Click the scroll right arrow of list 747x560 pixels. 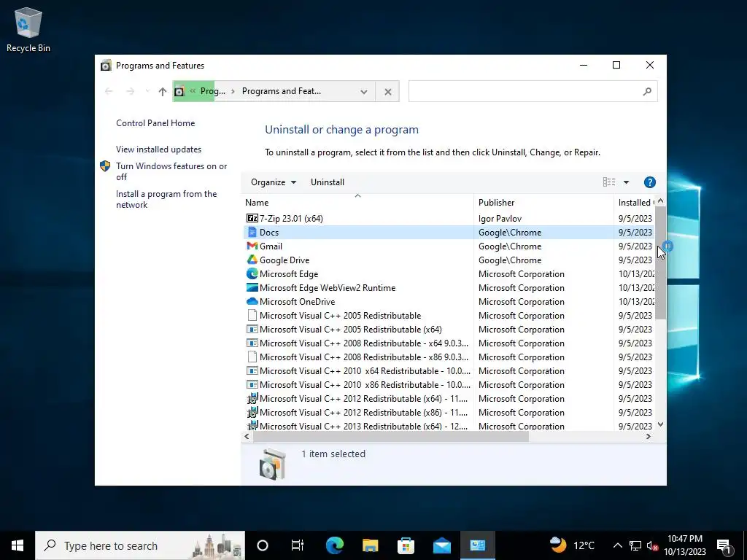[x=649, y=437]
